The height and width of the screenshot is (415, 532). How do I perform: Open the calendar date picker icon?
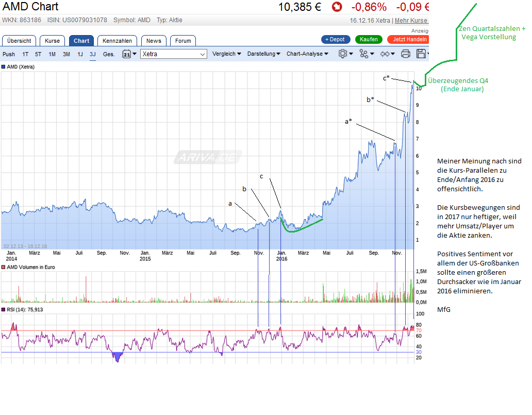click(x=126, y=54)
